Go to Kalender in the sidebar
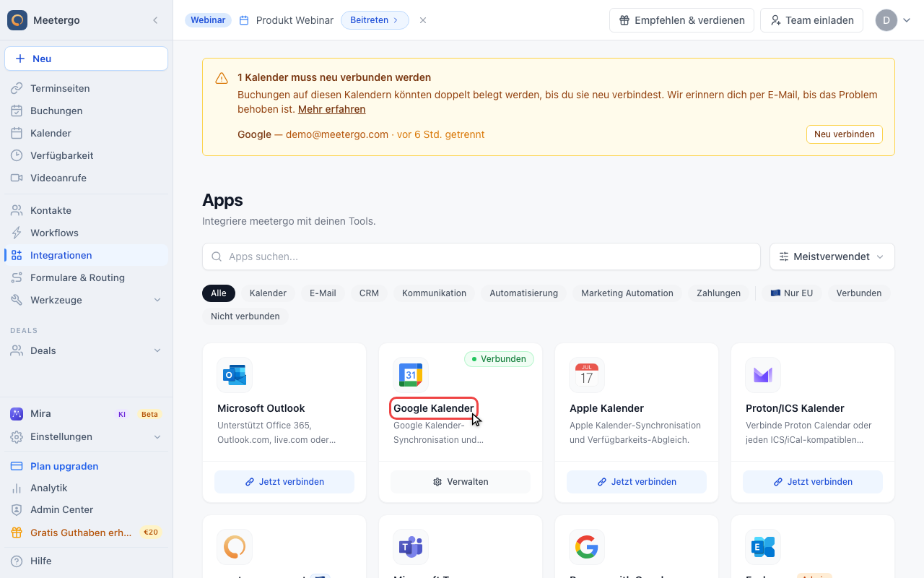The image size is (924, 578). tap(86, 133)
